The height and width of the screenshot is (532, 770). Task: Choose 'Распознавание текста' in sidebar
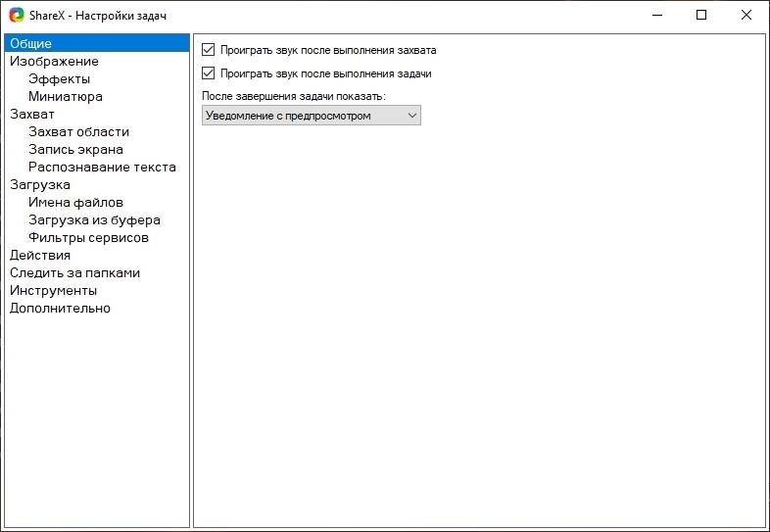coord(102,167)
